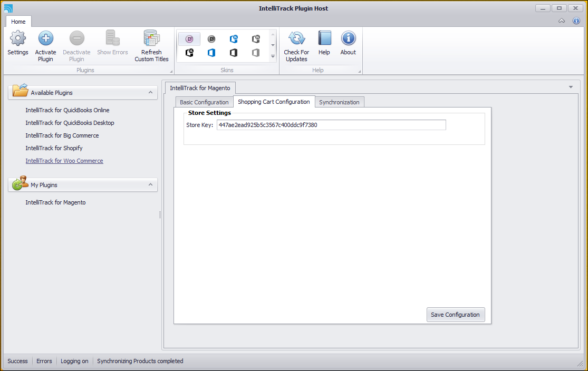Click the Synchronizing Products completed status text
Image resolution: width=588 pixels, height=371 pixels.
click(x=140, y=361)
